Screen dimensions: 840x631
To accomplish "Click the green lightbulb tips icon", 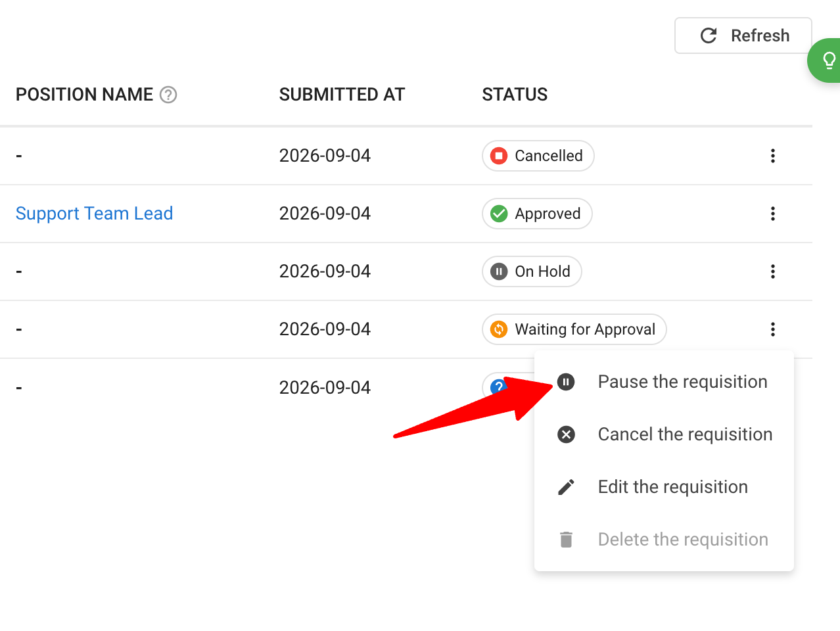I will point(827,60).
